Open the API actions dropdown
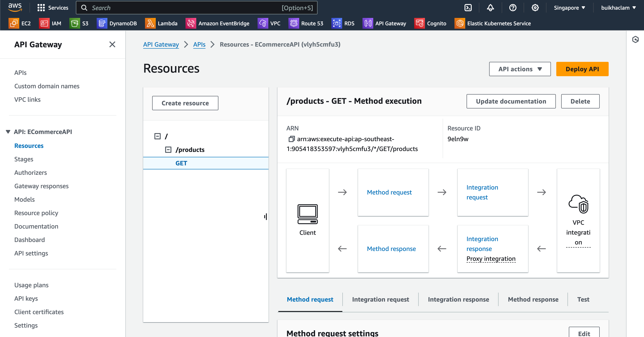 520,69
